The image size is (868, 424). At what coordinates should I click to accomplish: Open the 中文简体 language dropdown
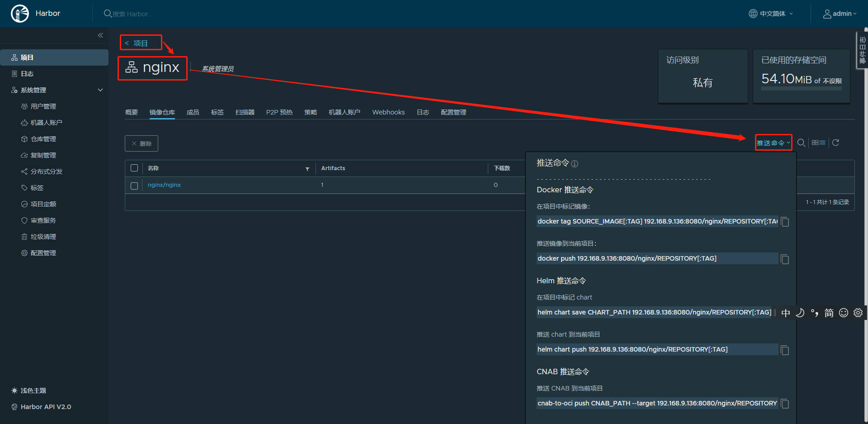coord(771,14)
